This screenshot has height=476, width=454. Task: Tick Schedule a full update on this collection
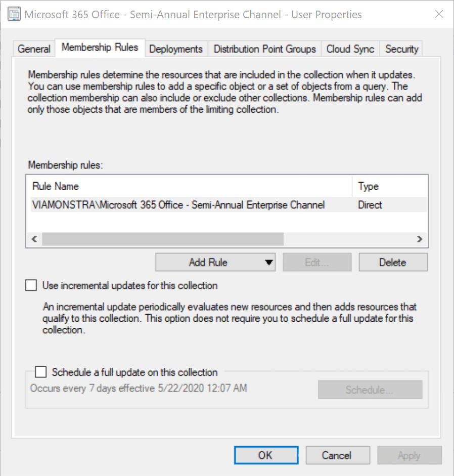pos(41,372)
